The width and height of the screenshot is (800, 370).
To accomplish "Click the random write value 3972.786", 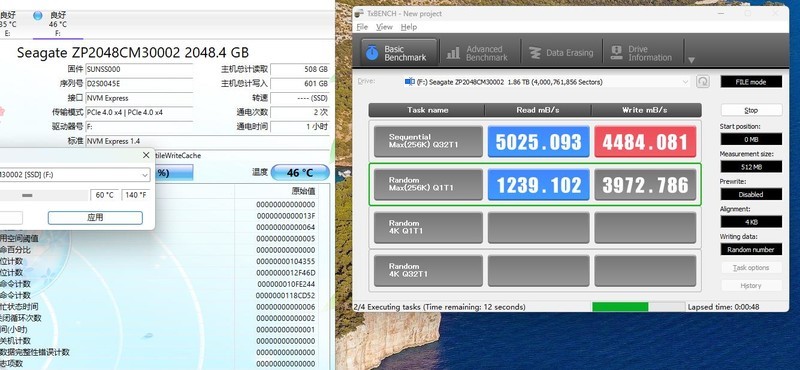I will (645, 185).
